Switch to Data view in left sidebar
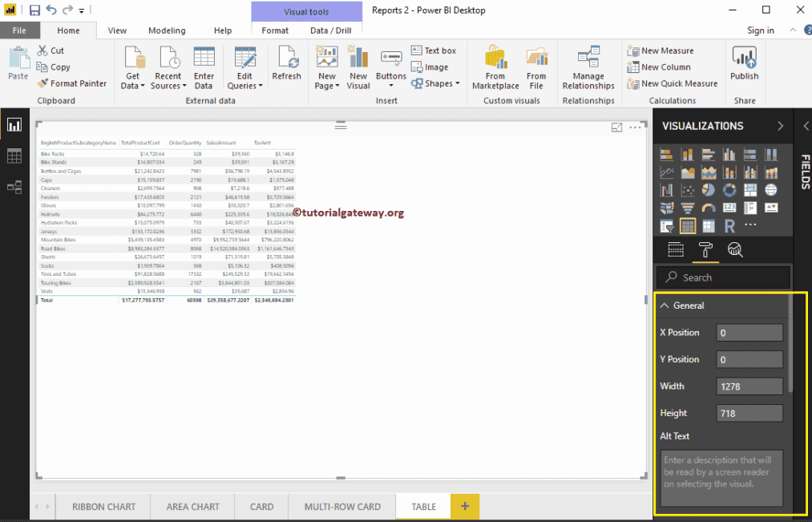Viewport: 812px width, 522px height. click(x=14, y=156)
